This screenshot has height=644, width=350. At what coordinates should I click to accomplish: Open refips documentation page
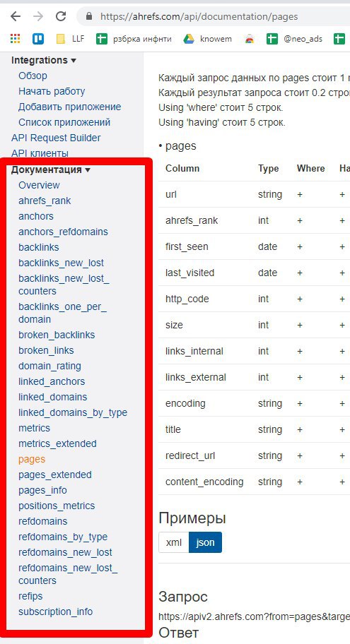point(30,596)
